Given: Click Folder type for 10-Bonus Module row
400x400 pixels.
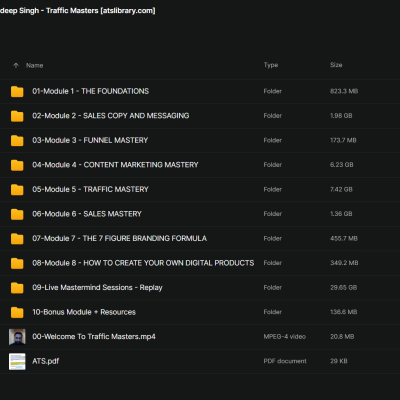Looking at the screenshot, I should pyautogui.click(x=273, y=312).
